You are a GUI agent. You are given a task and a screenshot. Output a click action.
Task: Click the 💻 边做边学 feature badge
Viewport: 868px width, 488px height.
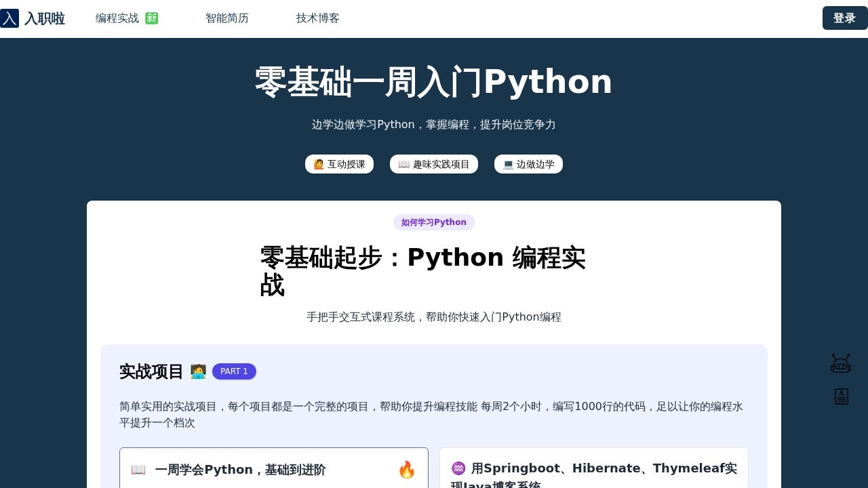pyautogui.click(x=529, y=164)
